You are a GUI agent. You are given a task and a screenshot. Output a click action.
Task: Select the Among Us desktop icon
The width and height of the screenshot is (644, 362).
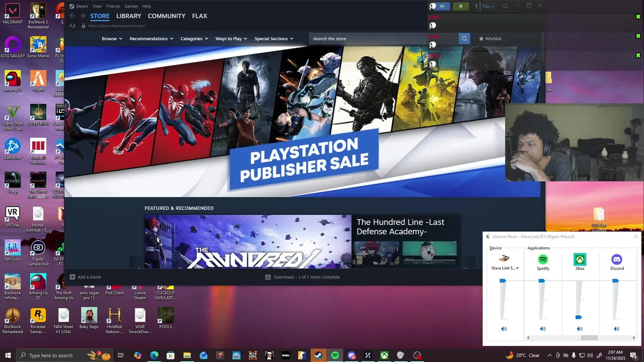pos(13,81)
